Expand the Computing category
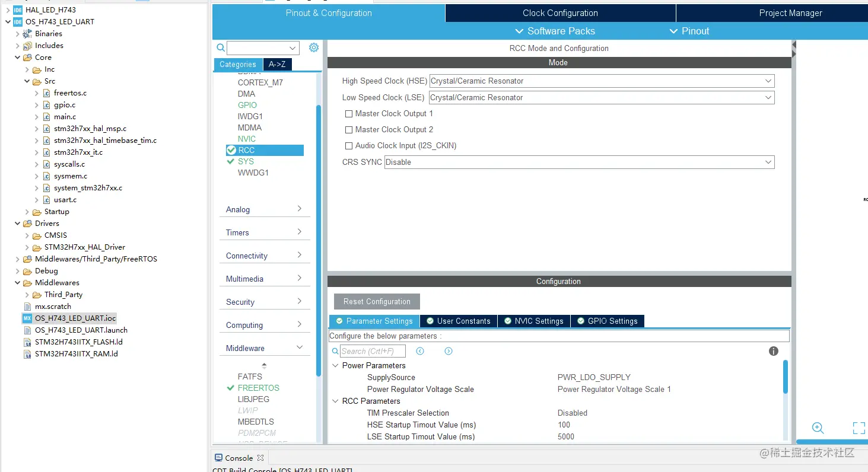This screenshot has height=472, width=868. [x=265, y=325]
